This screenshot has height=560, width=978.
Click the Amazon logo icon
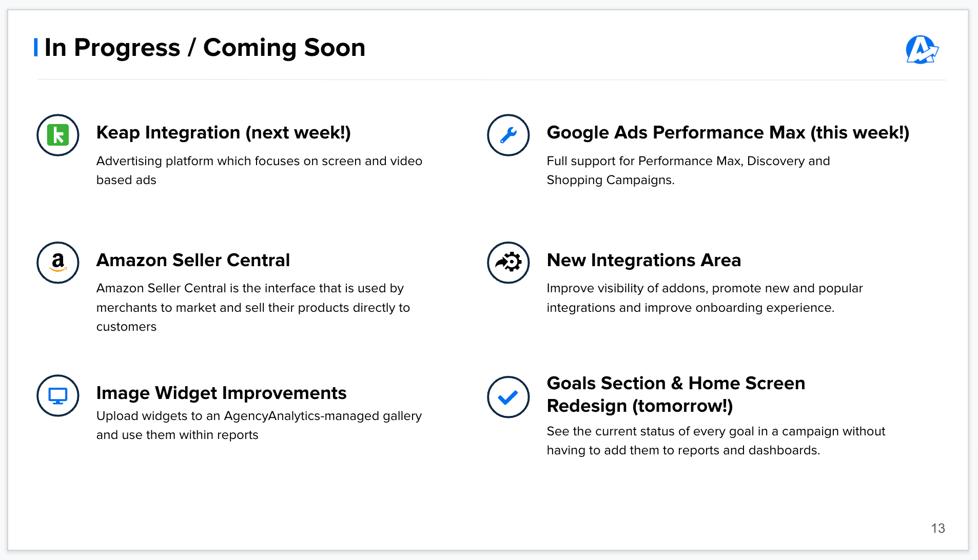(58, 263)
